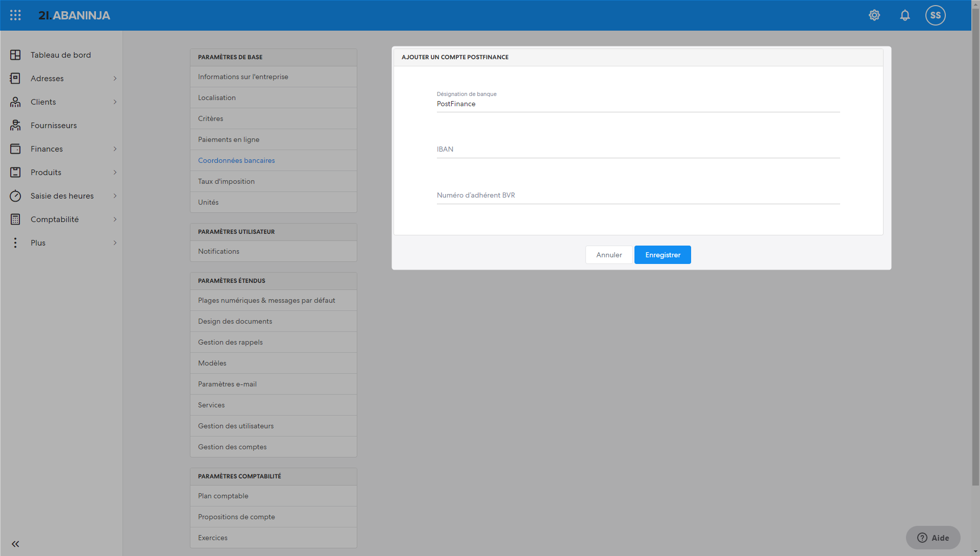This screenshot has height=556, width=980.
Task: Click the Enregistrer button
Action: pos(663,255)
